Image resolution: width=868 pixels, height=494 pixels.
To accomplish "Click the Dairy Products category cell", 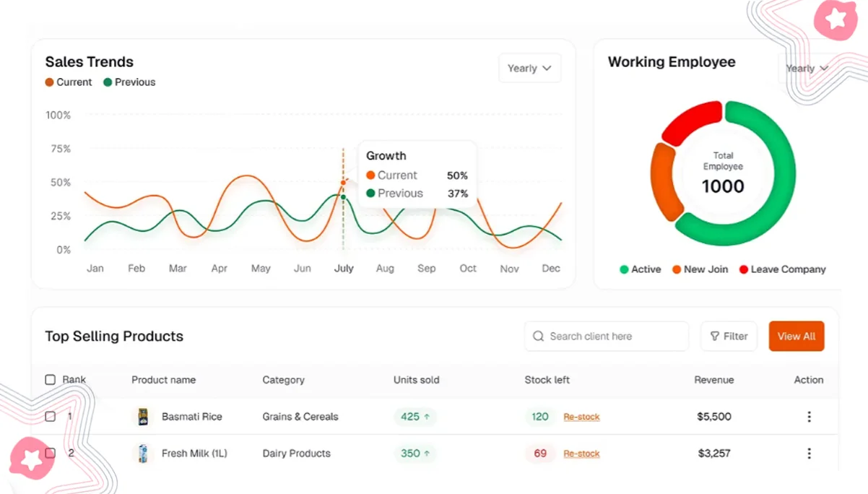I will click(x=296, y=454).
